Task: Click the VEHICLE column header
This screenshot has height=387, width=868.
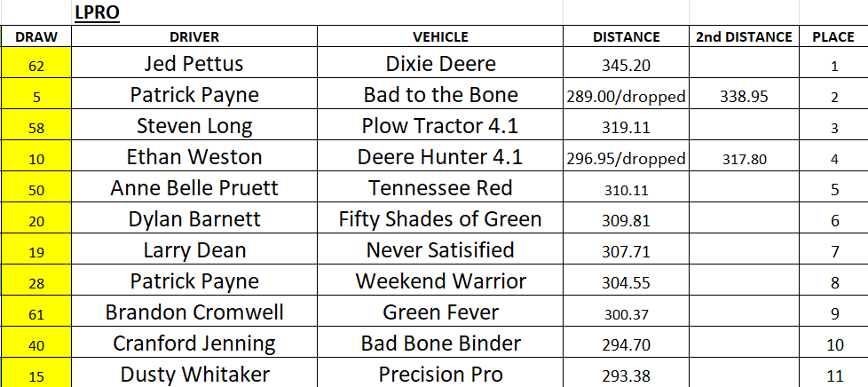Action: [440, 37]
